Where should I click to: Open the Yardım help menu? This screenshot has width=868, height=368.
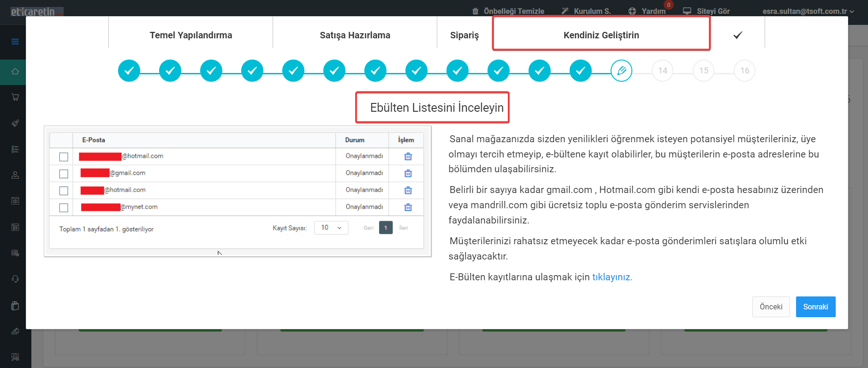point(654,11)
